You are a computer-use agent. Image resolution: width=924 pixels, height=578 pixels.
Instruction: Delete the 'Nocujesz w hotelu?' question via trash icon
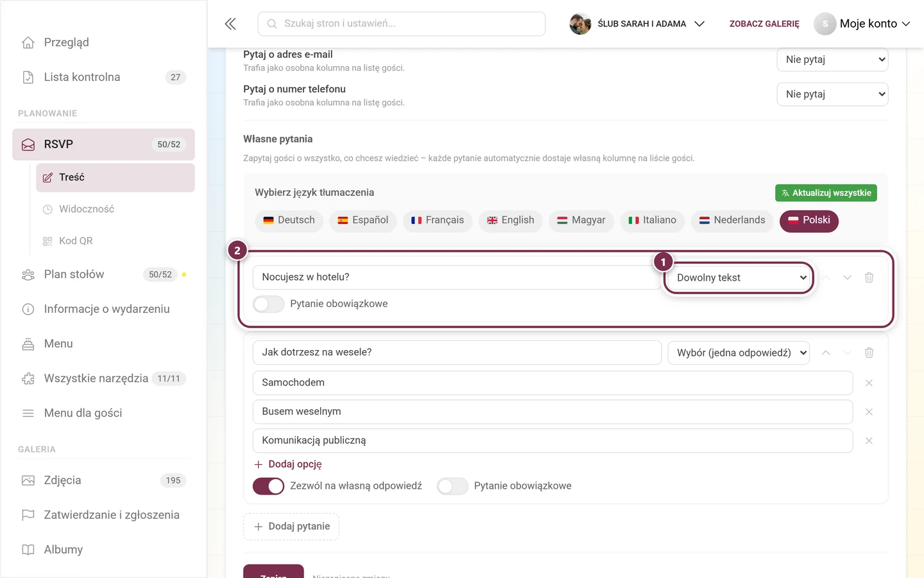click(869, 277)
